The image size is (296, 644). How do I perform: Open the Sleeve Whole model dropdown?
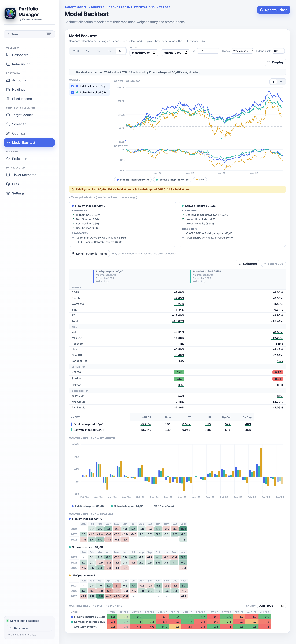(242, 51)
